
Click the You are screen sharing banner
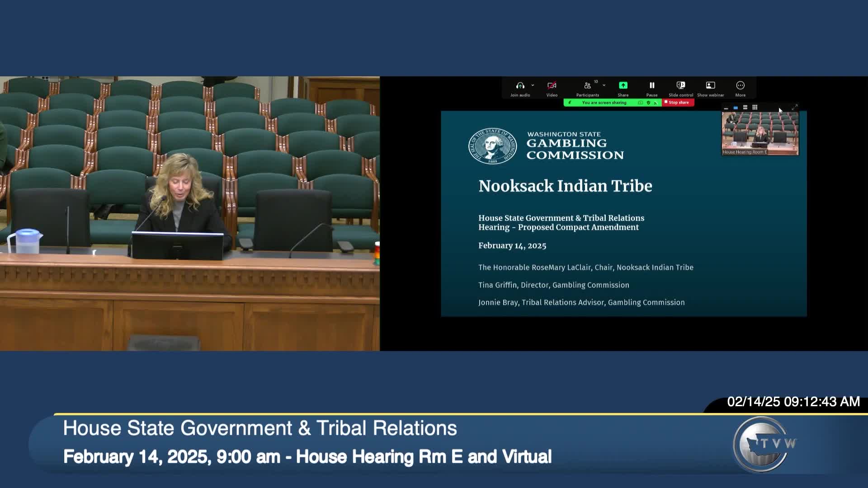point(604,103)
